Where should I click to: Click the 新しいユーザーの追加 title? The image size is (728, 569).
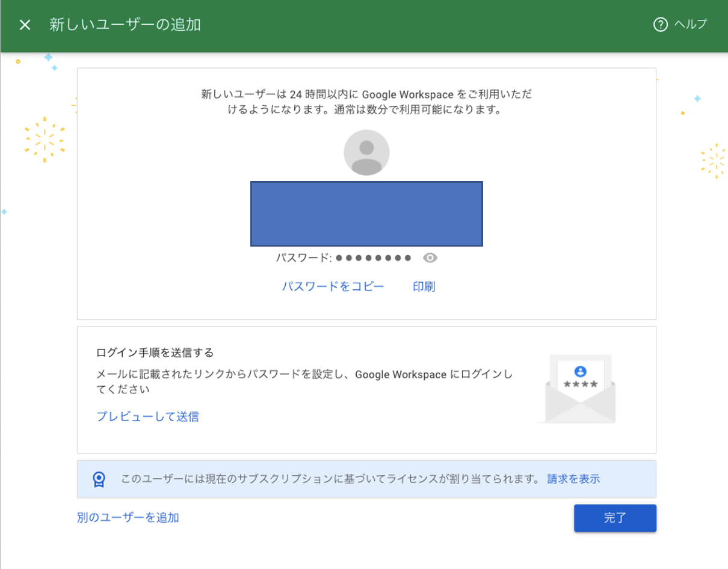point(125,25)
